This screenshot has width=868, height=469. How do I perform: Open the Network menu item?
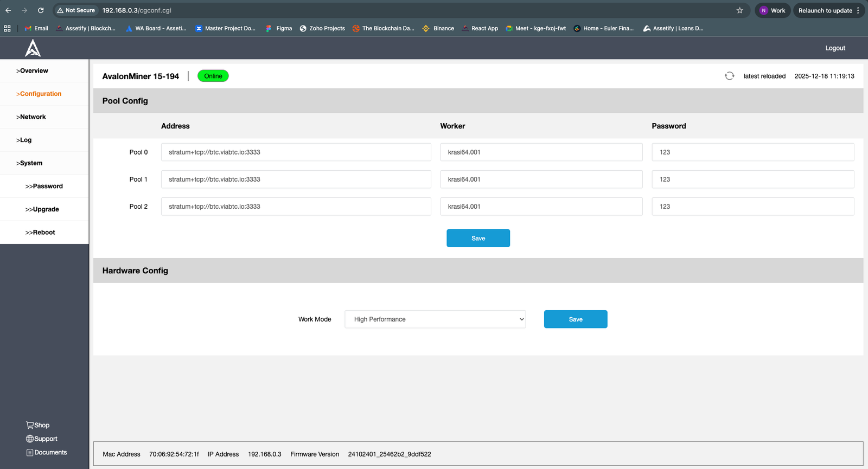31,117
